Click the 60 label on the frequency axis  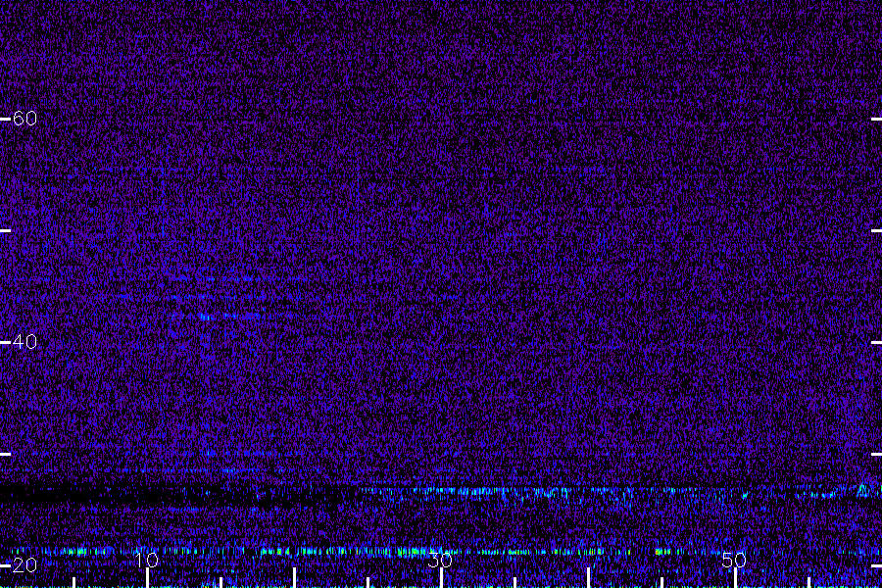point(24,119)
